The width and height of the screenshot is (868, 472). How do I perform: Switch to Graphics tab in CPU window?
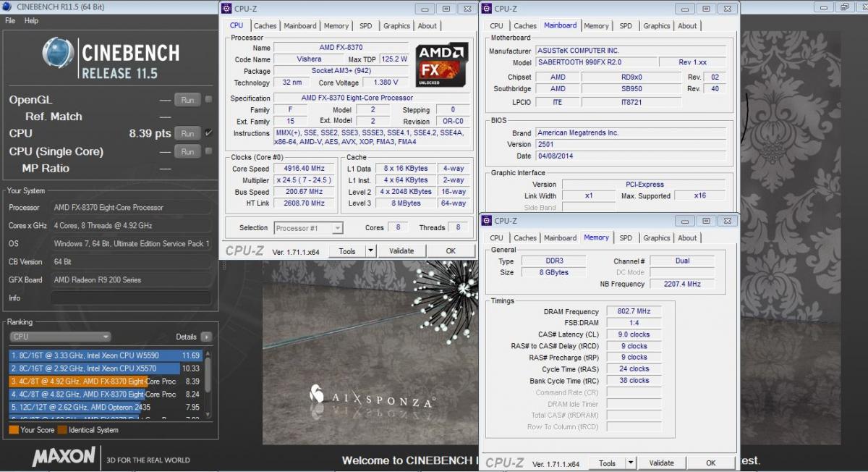tap(396, 25)
